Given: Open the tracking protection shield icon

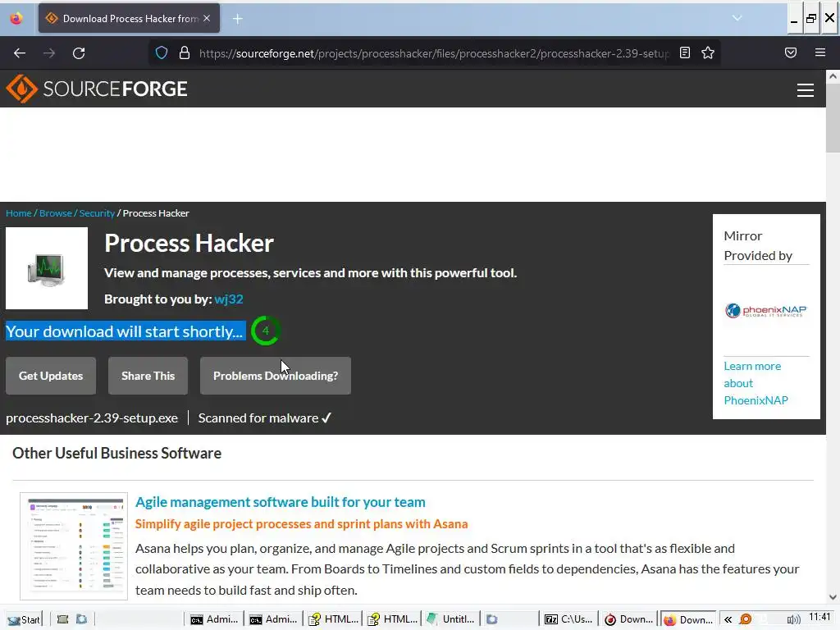Looking at the screenshot, I should click(162, 53).
